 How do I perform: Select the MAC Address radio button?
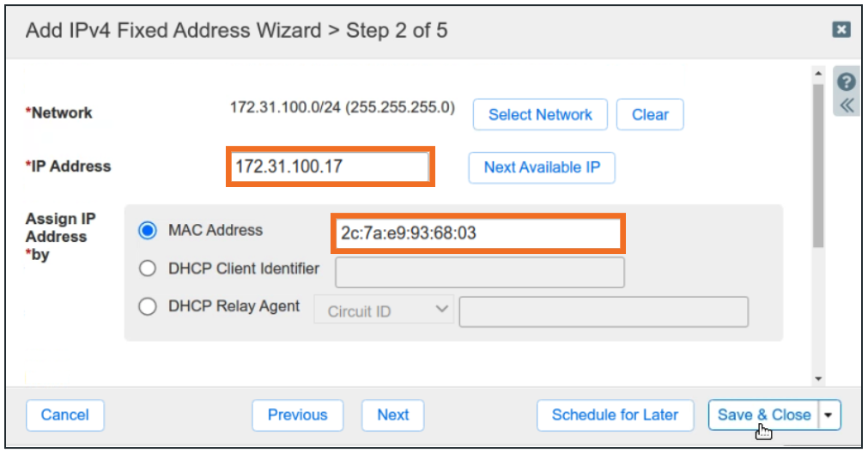(148, 231)
